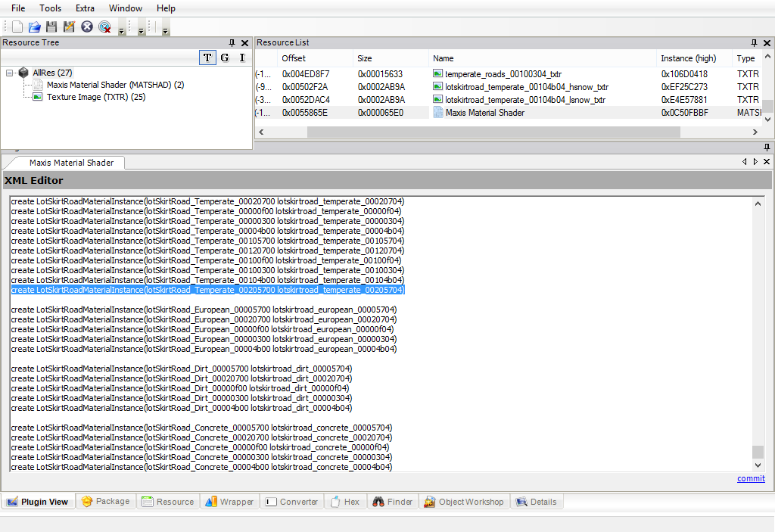
Task: Pin the Resource Tree panel
Action: pos(232,43)
